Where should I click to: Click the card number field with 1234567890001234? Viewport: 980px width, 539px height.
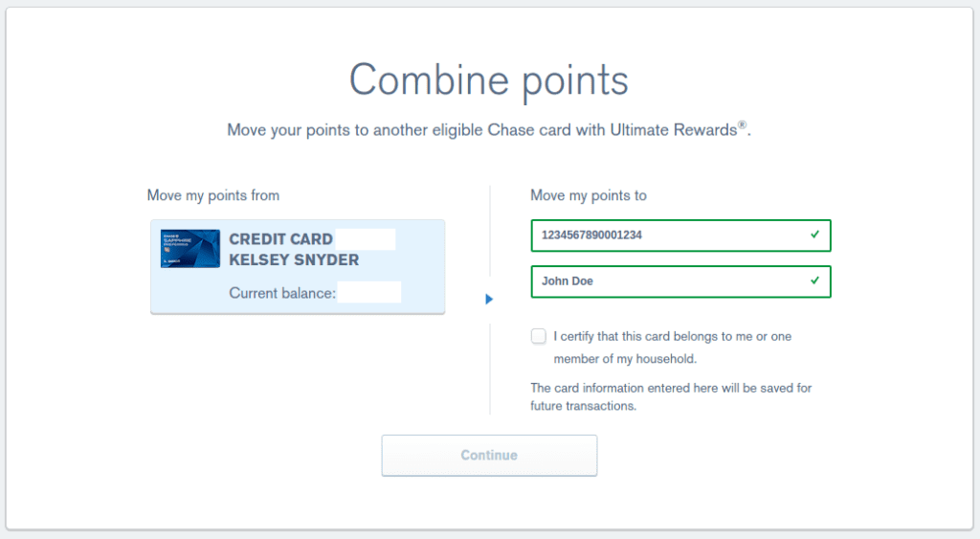(670, 236)
